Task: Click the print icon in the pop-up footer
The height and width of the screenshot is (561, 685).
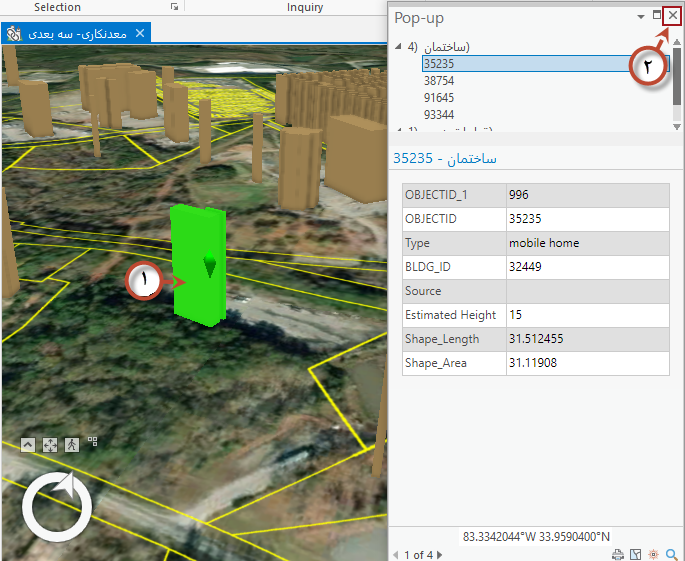Action: (618, 554)
